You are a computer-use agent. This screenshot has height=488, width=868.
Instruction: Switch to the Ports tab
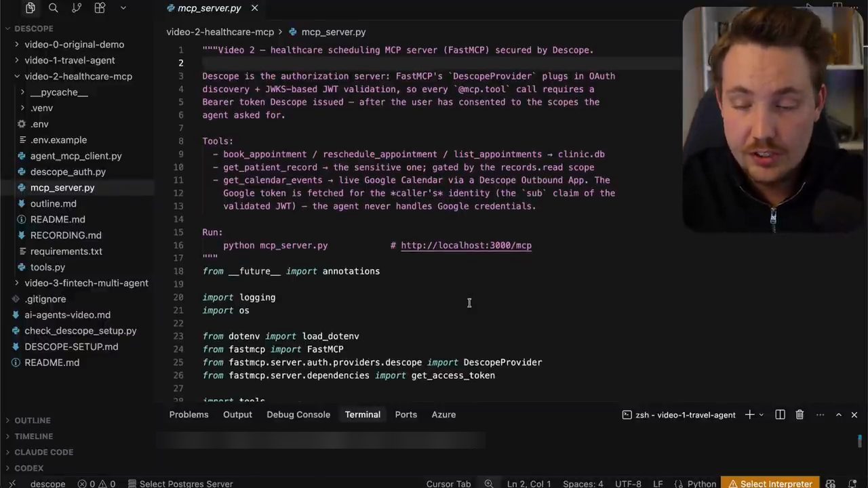pyautogui.click(x=406, y=415)
